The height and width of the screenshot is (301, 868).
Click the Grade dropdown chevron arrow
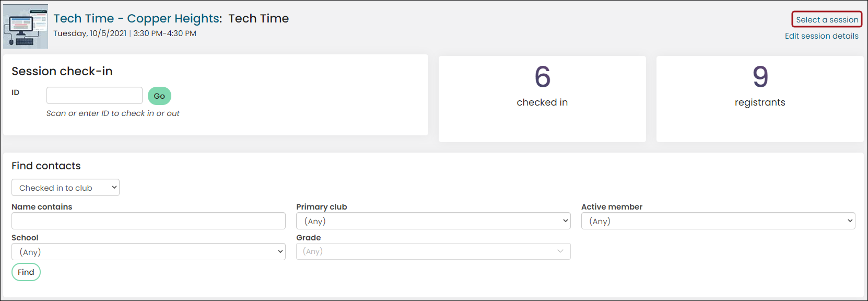[x=560, y=251]
